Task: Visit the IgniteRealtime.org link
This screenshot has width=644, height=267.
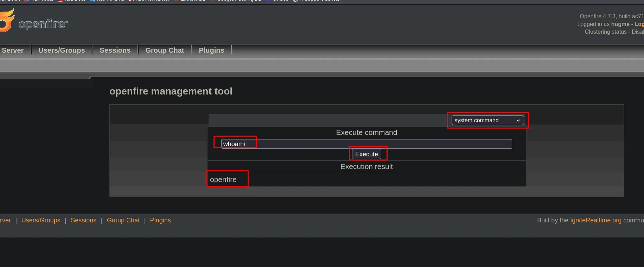Action: click(596, 220)
